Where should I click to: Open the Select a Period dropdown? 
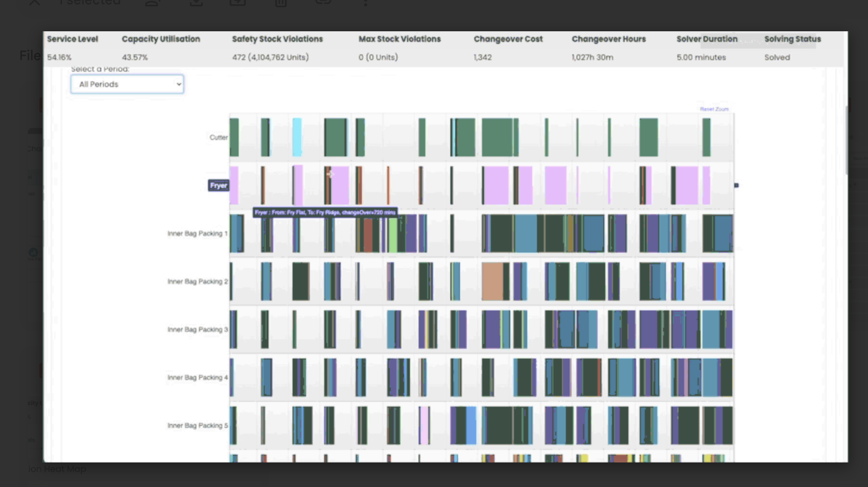127,84
